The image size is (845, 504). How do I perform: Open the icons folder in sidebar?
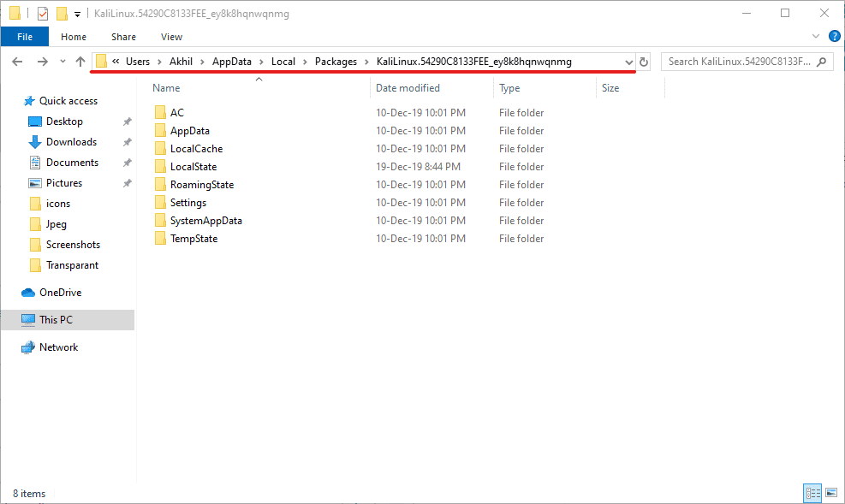point(58,204)
